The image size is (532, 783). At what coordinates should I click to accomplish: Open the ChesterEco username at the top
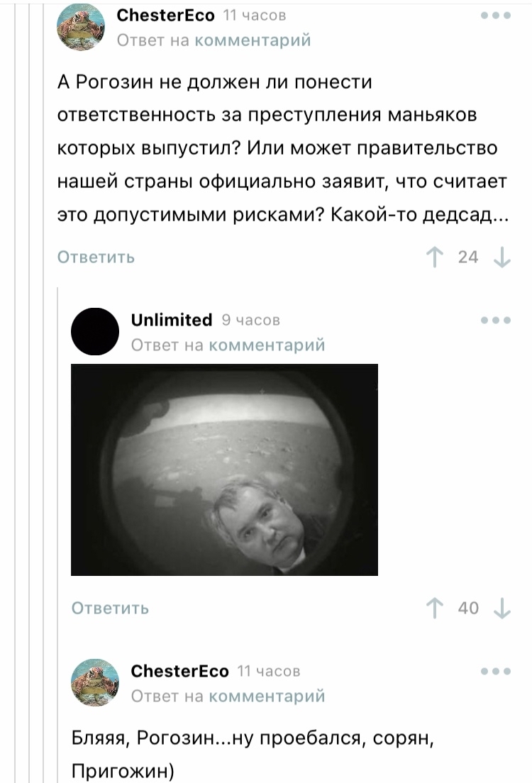coord(165,16)
